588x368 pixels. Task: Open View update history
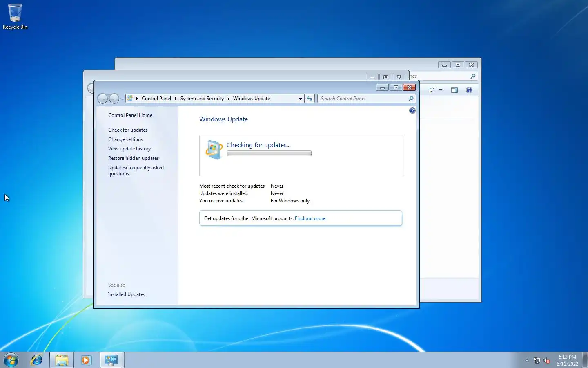tap(129, 149)
